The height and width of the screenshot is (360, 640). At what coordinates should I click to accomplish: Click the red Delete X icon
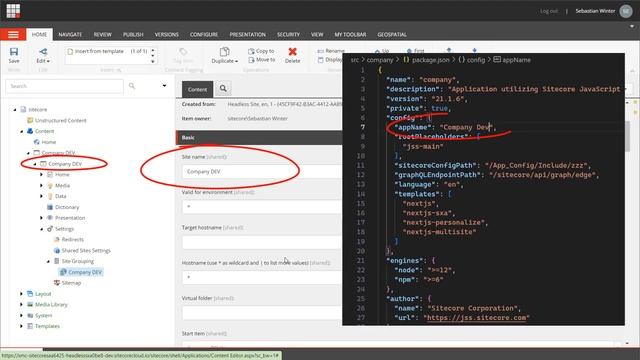(292, 52)
